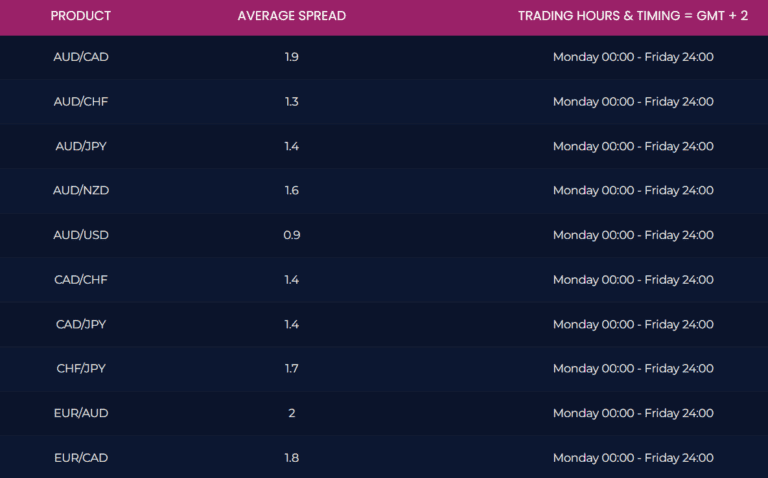This screenshot has width=768, height=478.
Task: Click the TRADING HOURS & TIMING header
Action: point(632,16)
